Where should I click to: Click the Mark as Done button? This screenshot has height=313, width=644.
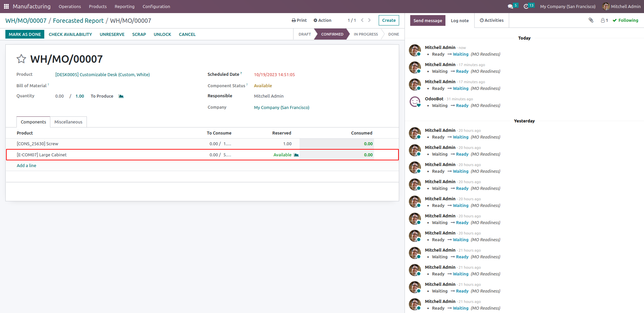pos(25,34)
